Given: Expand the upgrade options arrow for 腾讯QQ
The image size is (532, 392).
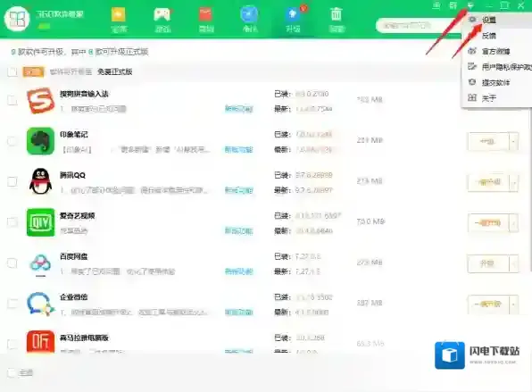Looking at the screenshot, I should click(x=513, y=182).
